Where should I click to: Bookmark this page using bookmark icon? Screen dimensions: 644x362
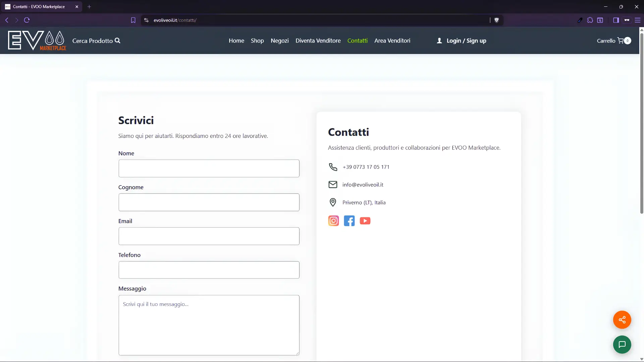(x=133, y=20)
